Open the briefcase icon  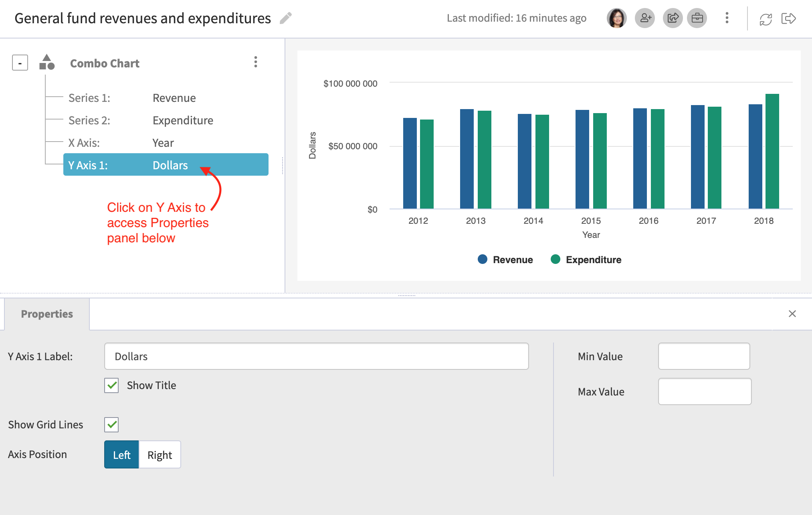[697, 18]
